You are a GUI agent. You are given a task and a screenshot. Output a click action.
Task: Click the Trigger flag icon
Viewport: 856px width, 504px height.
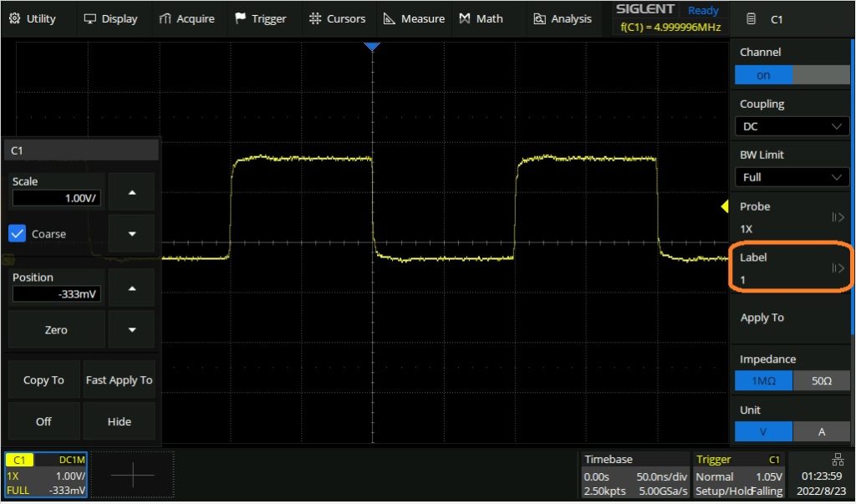241,18
